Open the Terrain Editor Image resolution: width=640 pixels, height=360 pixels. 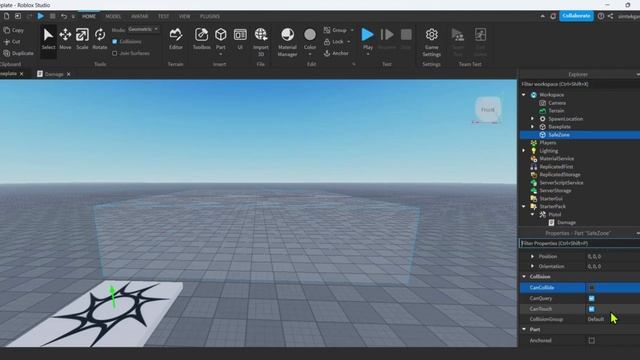[176, 39]
